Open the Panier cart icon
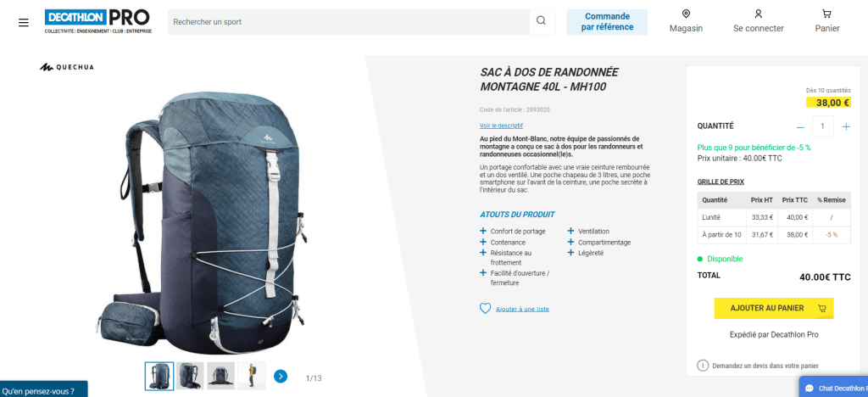 827,14
